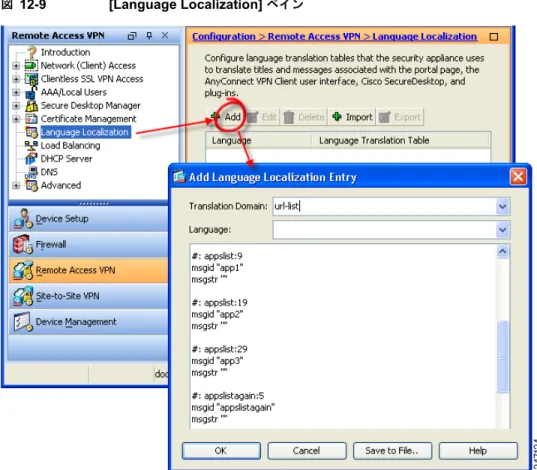The height and width of the screenshot is (470, 537).
Task: Close the Remote Access VPN panel
Action: (x=165, y=35)
